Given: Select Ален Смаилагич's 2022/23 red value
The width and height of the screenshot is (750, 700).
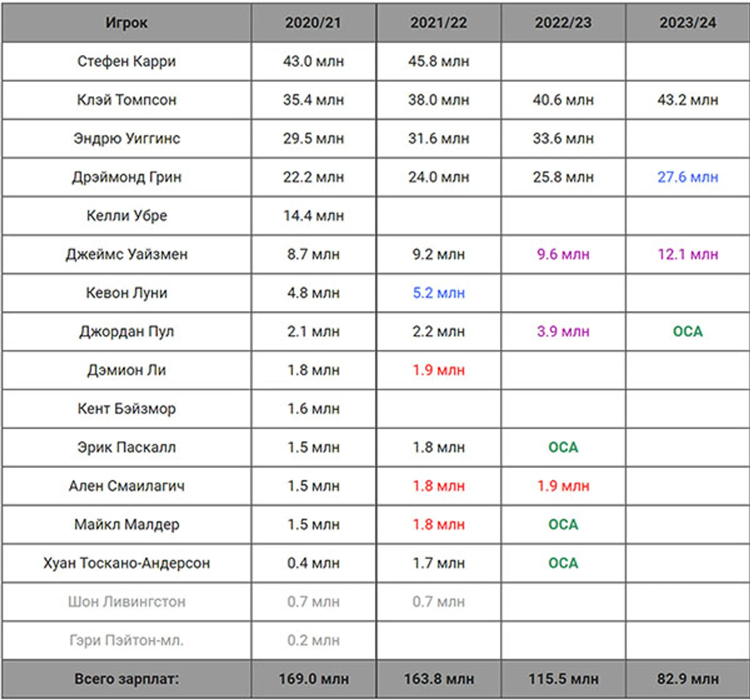Looking at the screenshot, I should 564,486.
